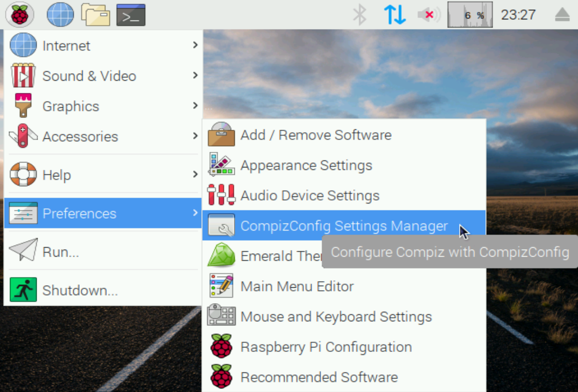Image resolution: width=578 pixels, height=392 pixels.
Task: Open the Help menu category
Action: (x=103, y=174)
